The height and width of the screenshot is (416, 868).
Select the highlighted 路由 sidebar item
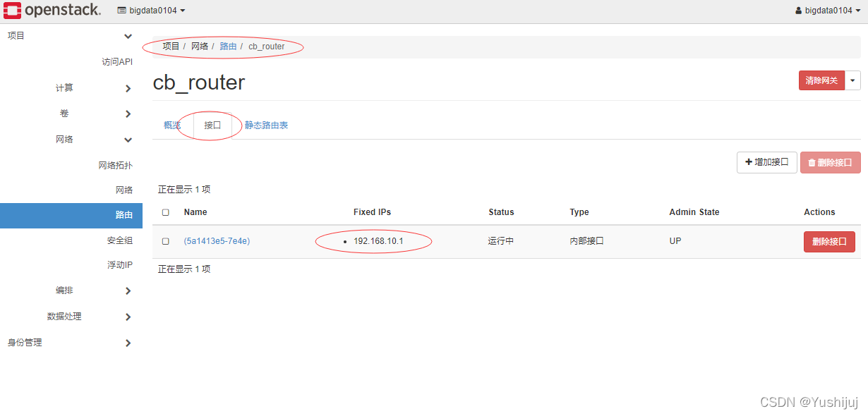tap(71, 215)
